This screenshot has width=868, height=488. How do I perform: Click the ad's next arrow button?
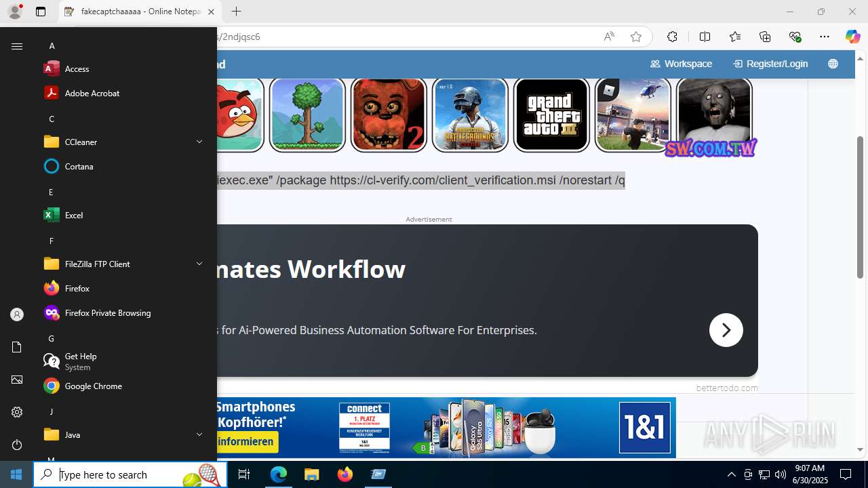(x=726, y=330)
